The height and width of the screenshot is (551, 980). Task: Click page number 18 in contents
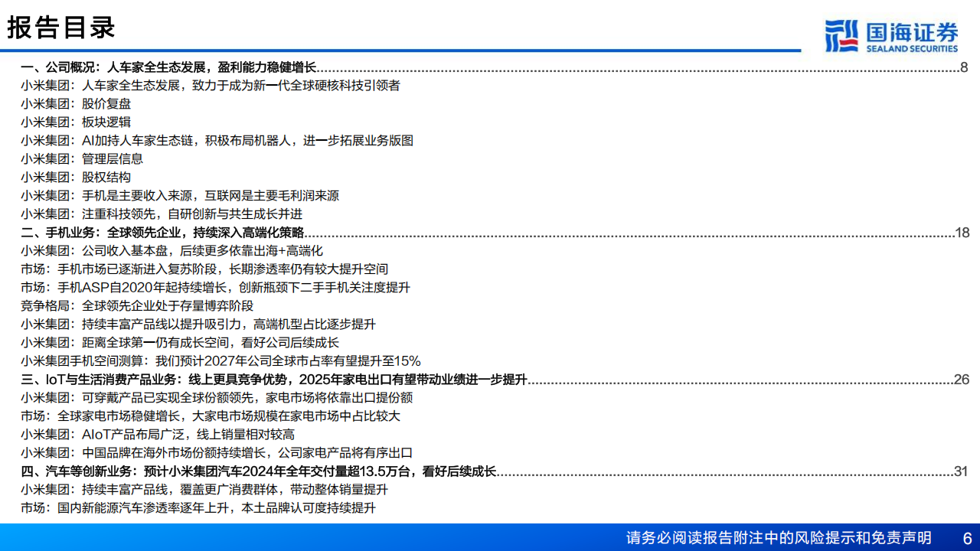[x=962, y=233]
